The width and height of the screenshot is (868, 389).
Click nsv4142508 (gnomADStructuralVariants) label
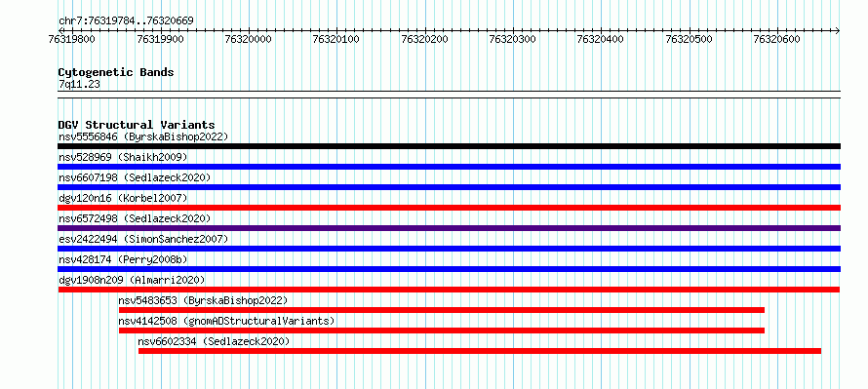pyautogui.click(x=226, y=321)
